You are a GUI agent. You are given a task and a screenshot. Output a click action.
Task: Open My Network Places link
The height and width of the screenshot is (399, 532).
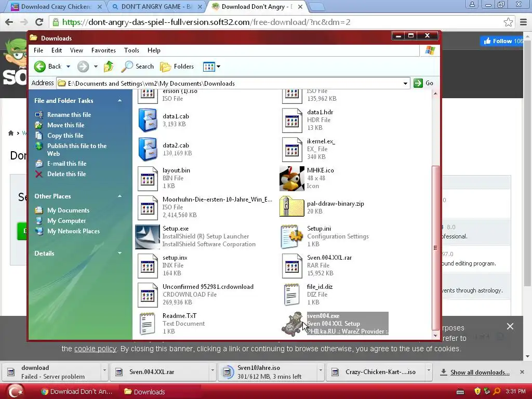73,231
